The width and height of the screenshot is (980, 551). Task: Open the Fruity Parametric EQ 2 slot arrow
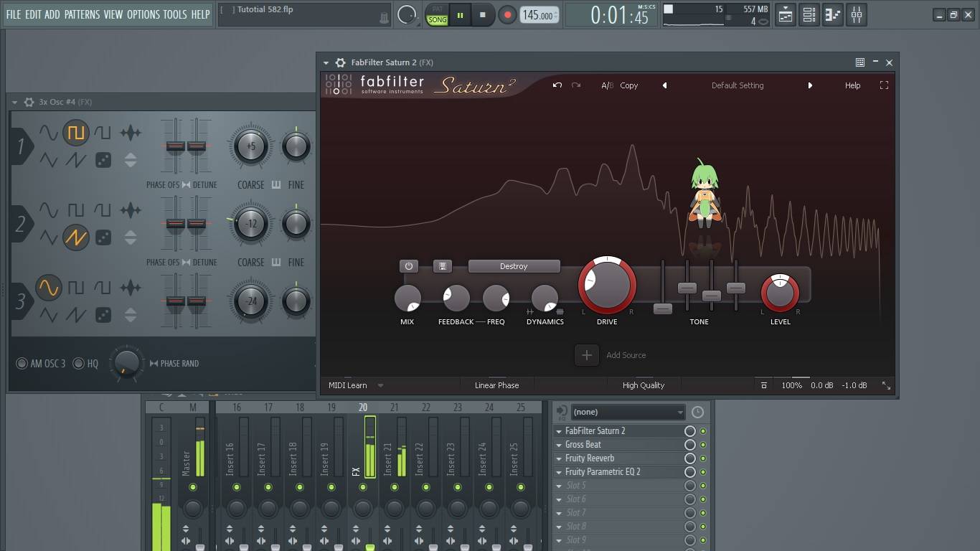558,472
